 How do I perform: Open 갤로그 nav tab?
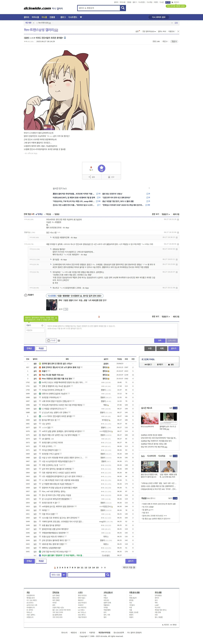[63, 17]
